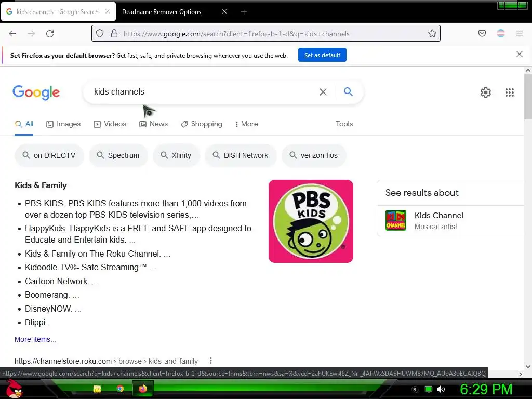Open the volume speaker tray icon
532x399 pixels.
[x=441, y=389]
